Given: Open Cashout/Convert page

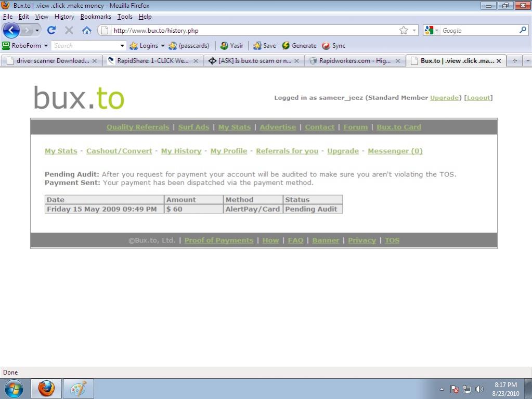Looking at the screenshot, I should point(119,151).
